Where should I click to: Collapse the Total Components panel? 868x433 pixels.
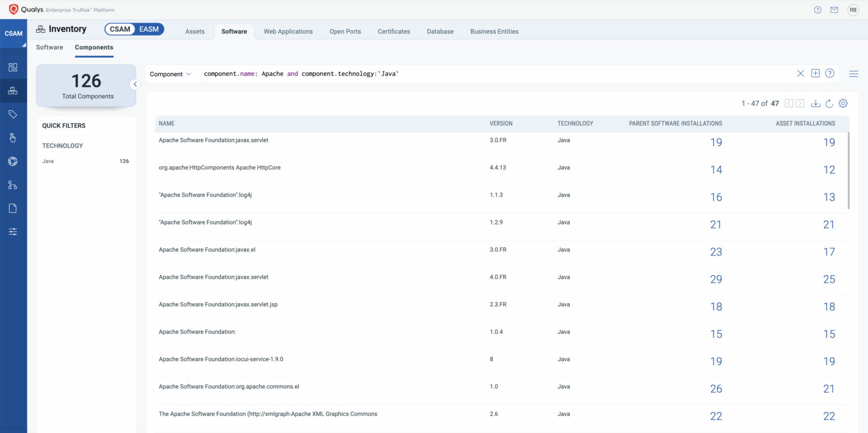coord(135,84)
